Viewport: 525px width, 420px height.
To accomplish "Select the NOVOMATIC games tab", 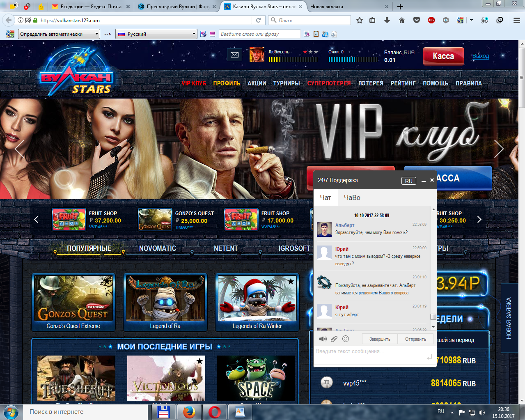I will (158, 248).
